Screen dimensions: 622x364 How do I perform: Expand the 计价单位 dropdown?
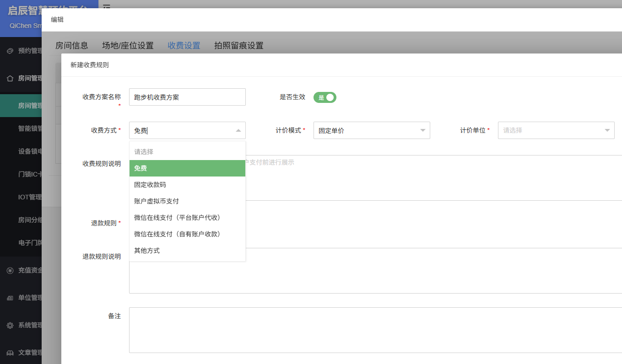coord(556,130)
